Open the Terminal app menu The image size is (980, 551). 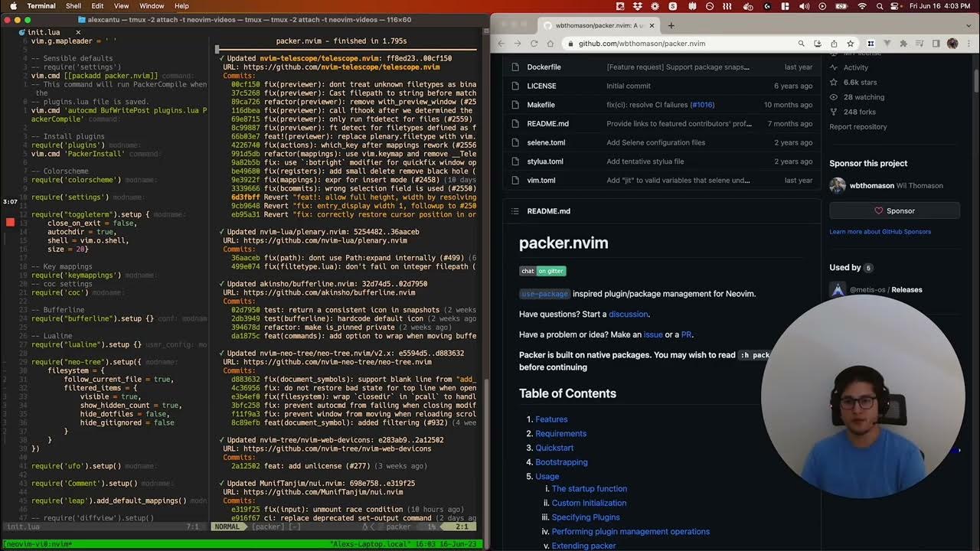pos(41,6)
